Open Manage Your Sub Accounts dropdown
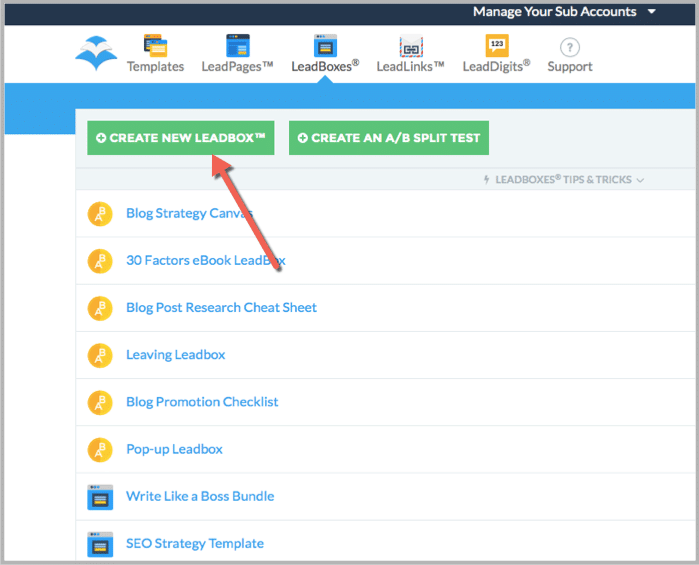The height and width of the screenshot is (565, 699). click(x=564, y=12)
